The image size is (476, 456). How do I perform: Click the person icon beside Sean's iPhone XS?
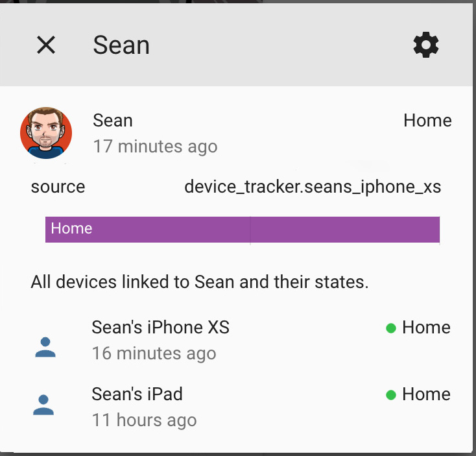coord(45,347)
